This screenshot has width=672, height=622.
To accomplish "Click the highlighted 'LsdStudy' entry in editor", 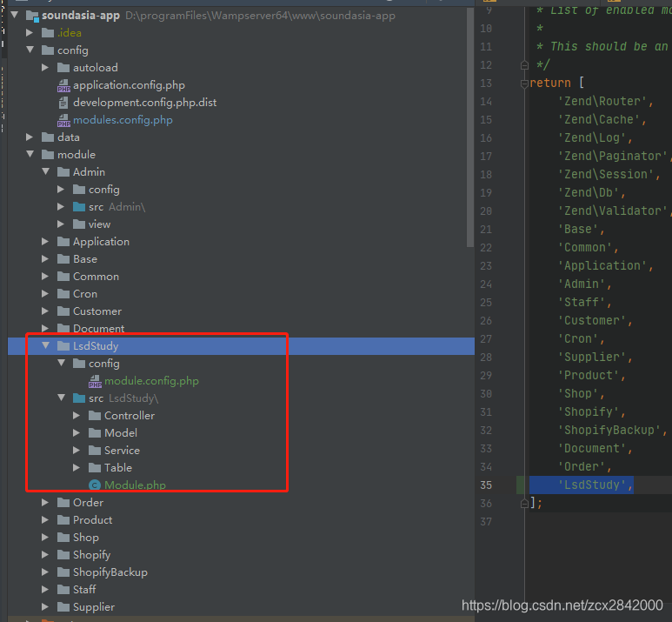I will tap(595, 485).
